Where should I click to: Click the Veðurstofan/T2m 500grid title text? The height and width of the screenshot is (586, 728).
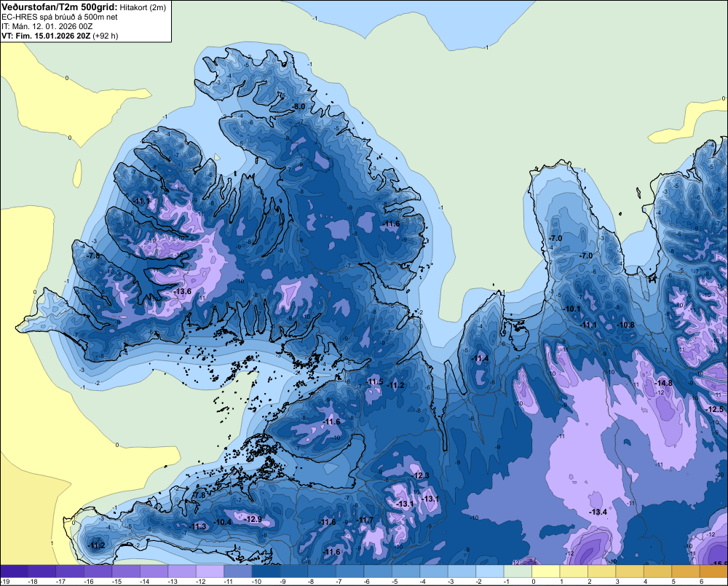(x=60, y=7)
